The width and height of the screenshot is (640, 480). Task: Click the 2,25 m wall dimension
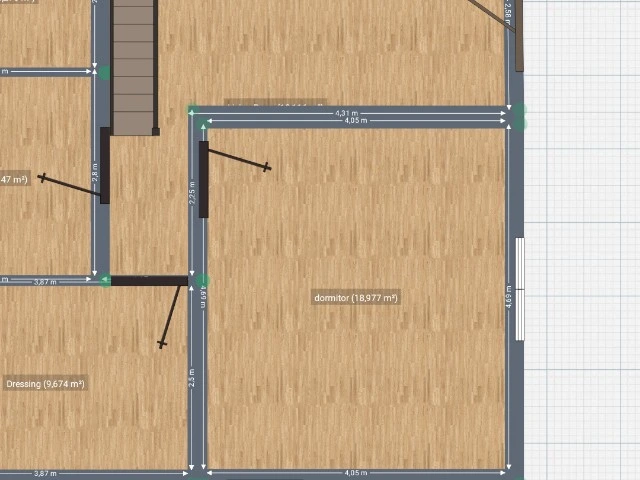[193, 191]
